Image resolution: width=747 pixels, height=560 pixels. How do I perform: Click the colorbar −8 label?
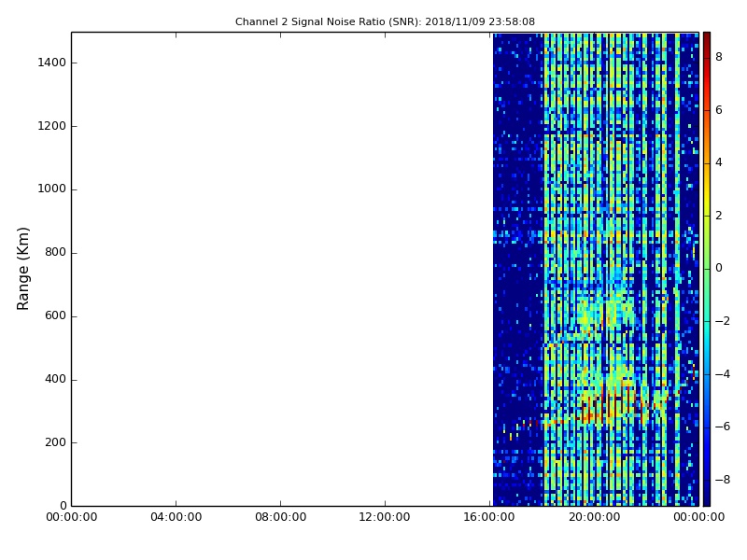[x=723, y=480]
